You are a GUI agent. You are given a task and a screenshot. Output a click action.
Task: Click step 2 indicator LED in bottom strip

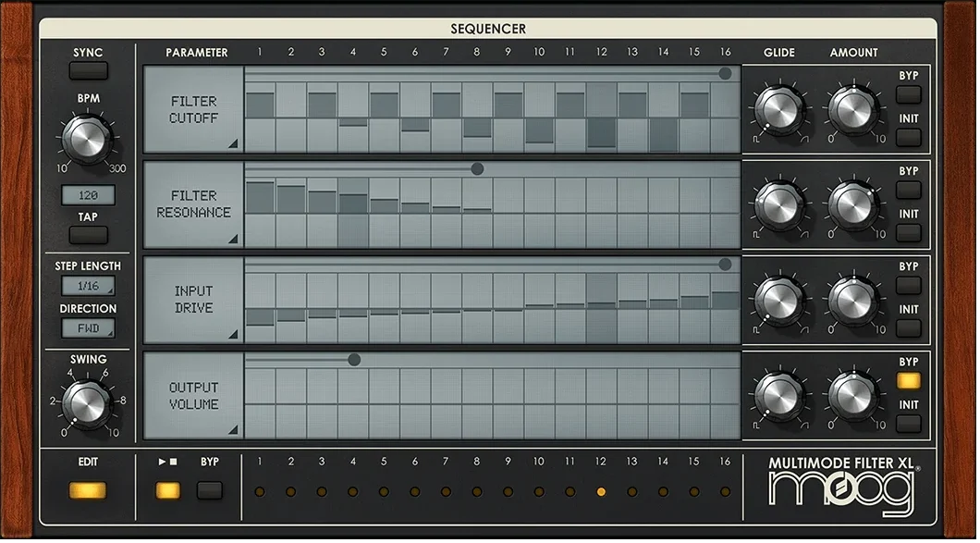coord(290,492)
